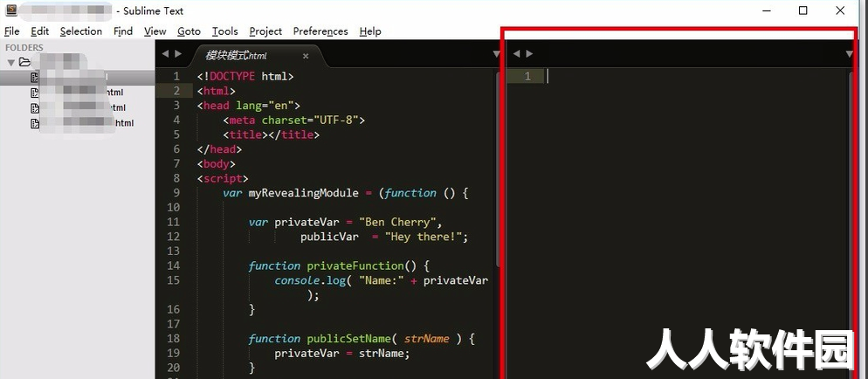Viewport: 868px width, 379px height.
Task: Open the File menu
Action: [11, 31]
